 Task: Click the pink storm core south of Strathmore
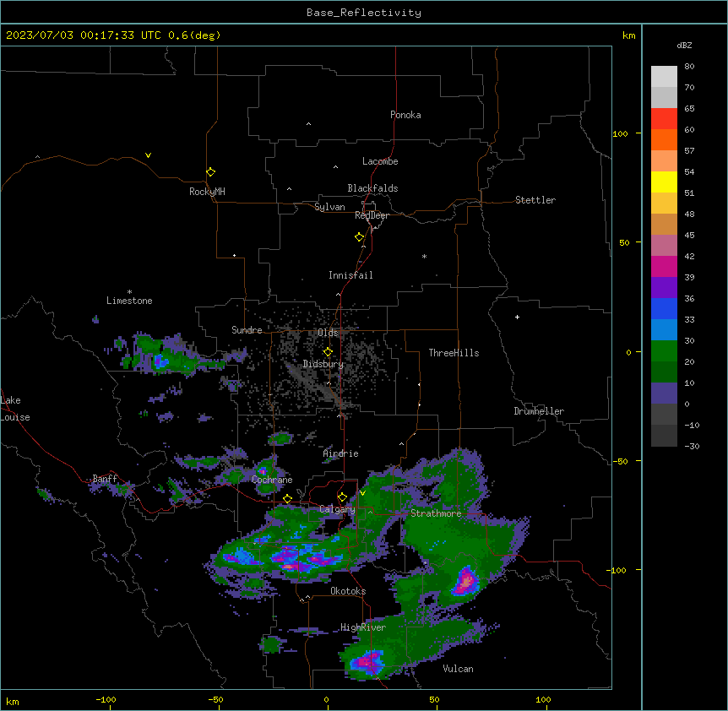[465, 581]
